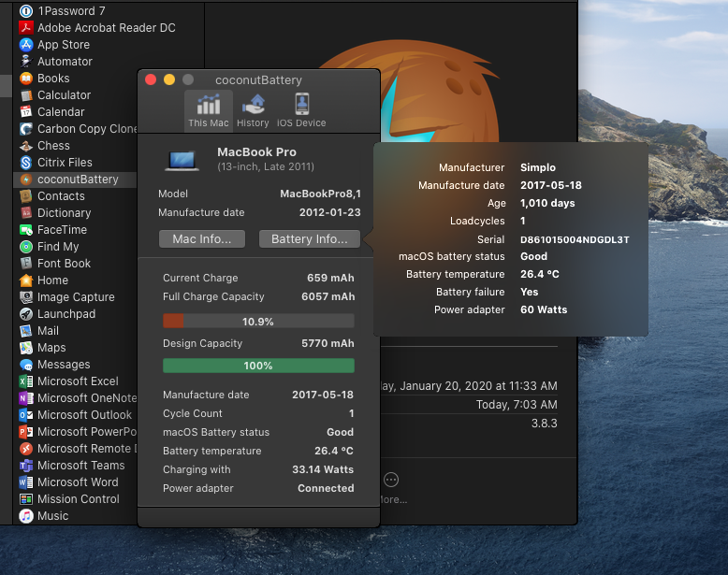Click the Mac Info... button

202,239
